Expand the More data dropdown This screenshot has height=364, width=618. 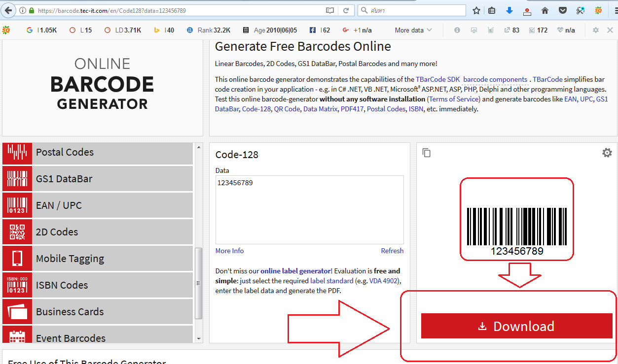click(413, 30)
